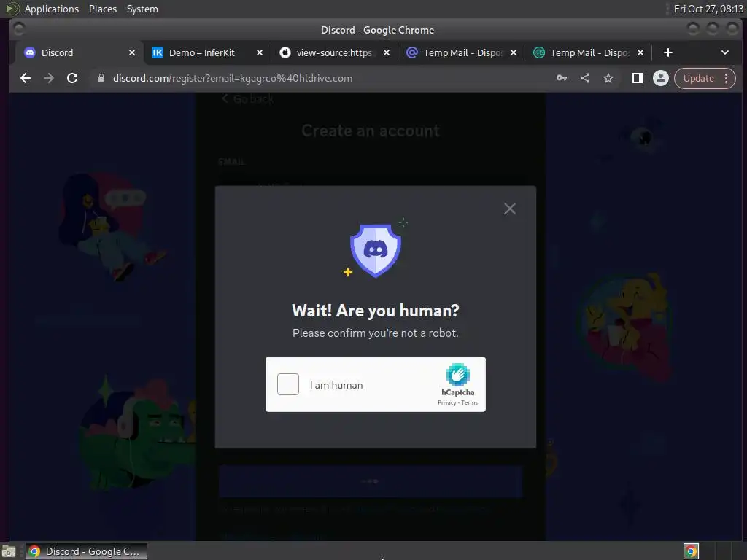
Task: Click the hCaptcha logo icon
Action: tap(458, 375)
